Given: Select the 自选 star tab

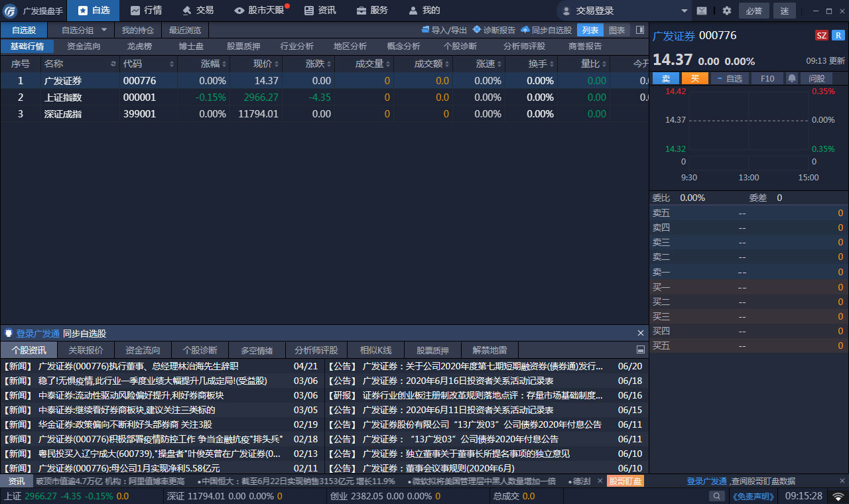Looking at the screenshot, I should [x=94, y=11].
